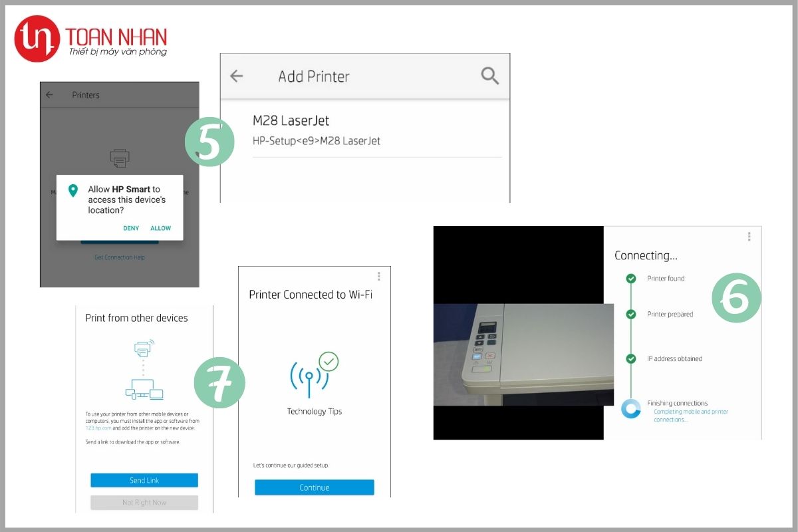This screenshot has width=798, height=532.
Task: Click the IP address obtained checkmark
Action: tap(631, 358)
